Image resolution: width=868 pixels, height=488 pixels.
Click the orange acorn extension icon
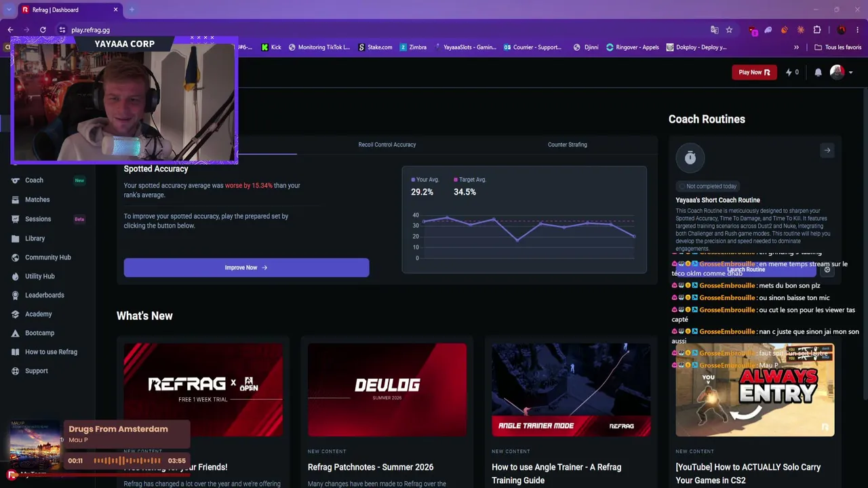(785, 30)
